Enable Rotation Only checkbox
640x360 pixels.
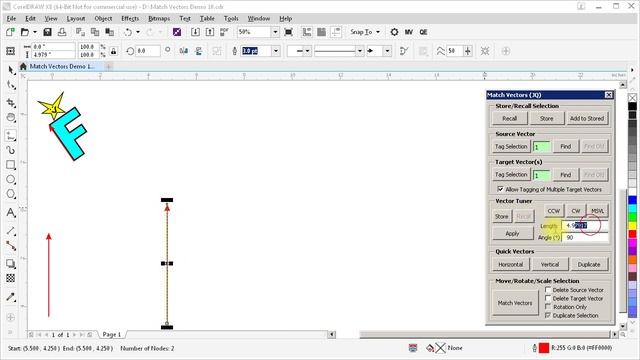pos(548,307)
